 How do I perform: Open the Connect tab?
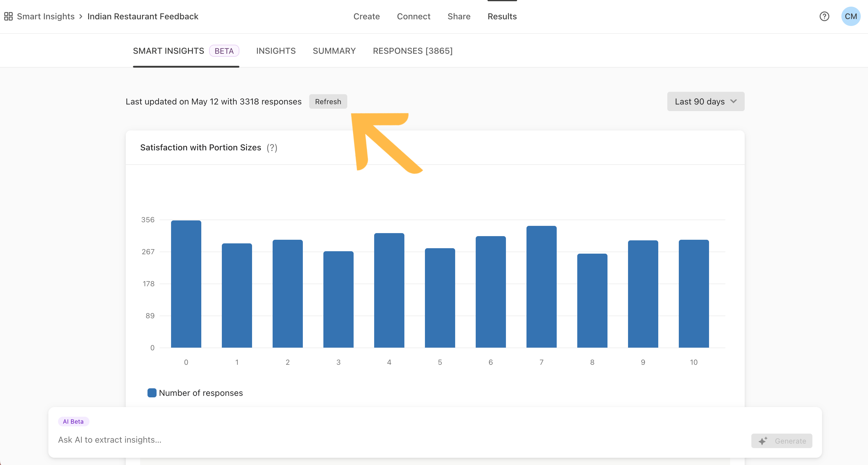coord(413,17)
